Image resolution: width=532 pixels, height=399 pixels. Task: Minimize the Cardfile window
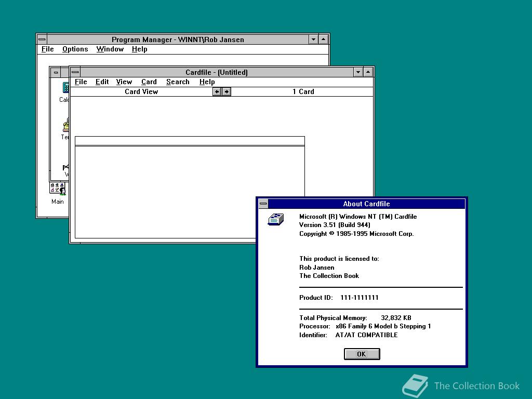(x=358, y=72)
